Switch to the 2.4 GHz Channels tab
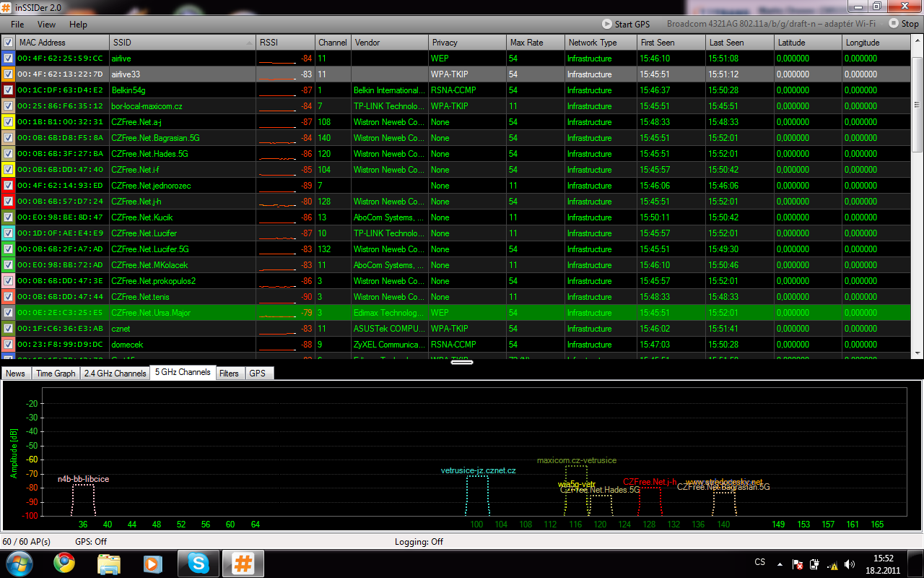Viewport: 924px width, 578px height. coord(115,374)
